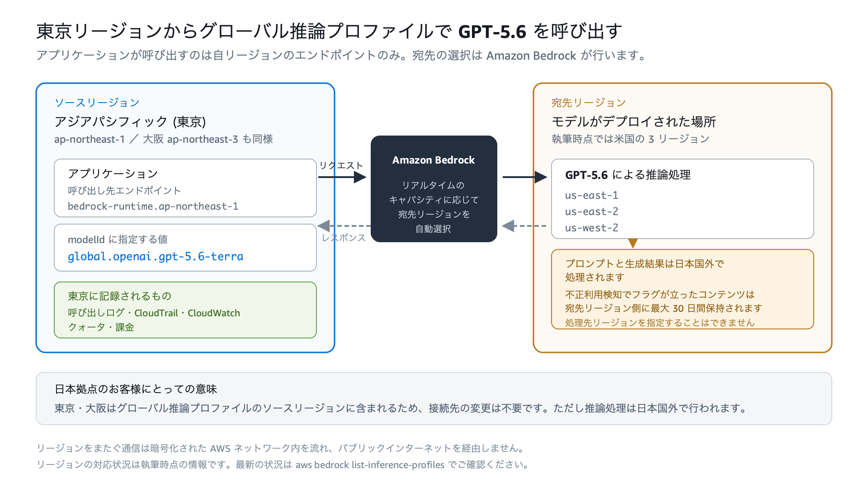Click the heading アジアパシフィック (東京)
The height and width of the screenshot is (488, 868).
click(130, 122)
